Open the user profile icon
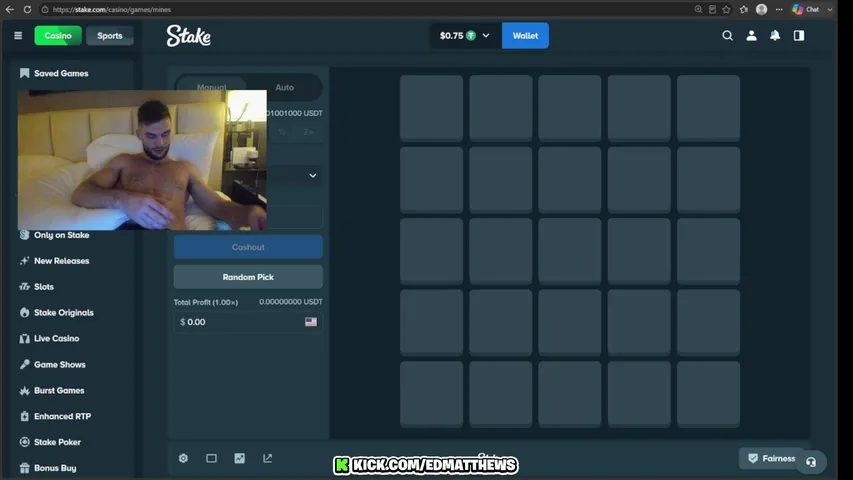853x480 pixels. [751, 35]
